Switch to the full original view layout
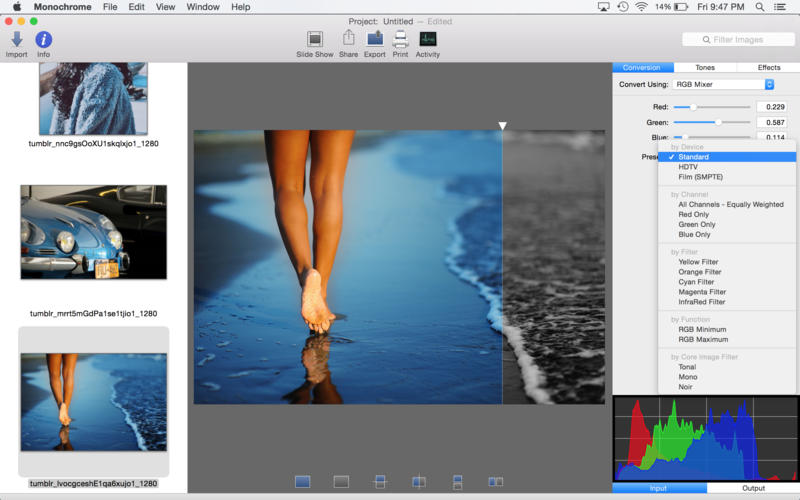This screenshot has width=800, height=500. [303, 482]
